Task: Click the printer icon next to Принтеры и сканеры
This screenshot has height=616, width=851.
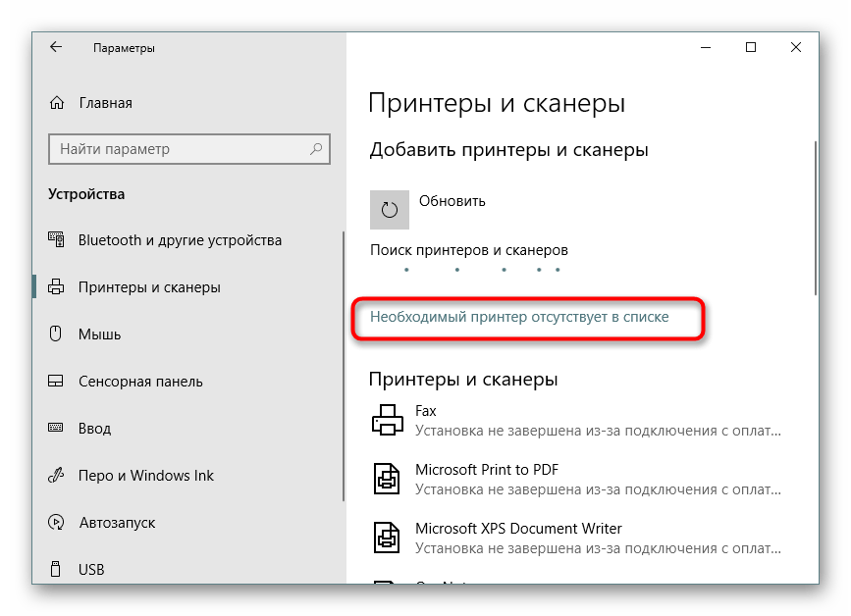Action: 54,287
